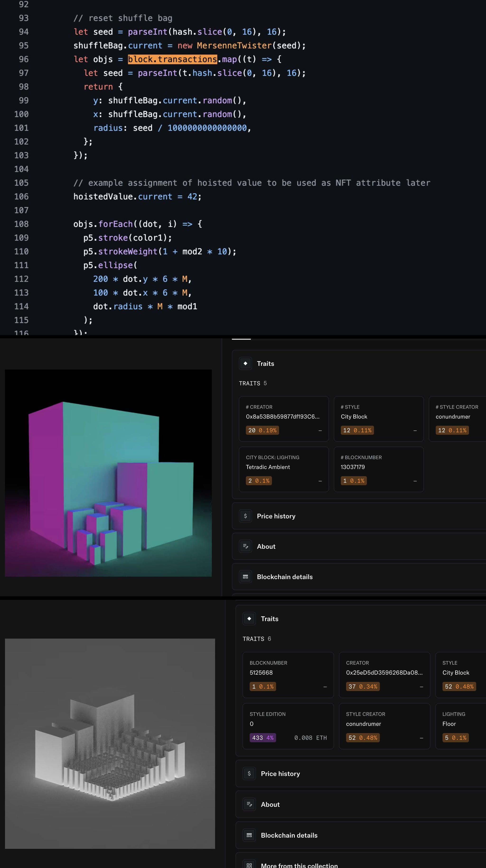
Task: Open the lower STYLE City Block trait card
Action: click(x=461, y=675)
